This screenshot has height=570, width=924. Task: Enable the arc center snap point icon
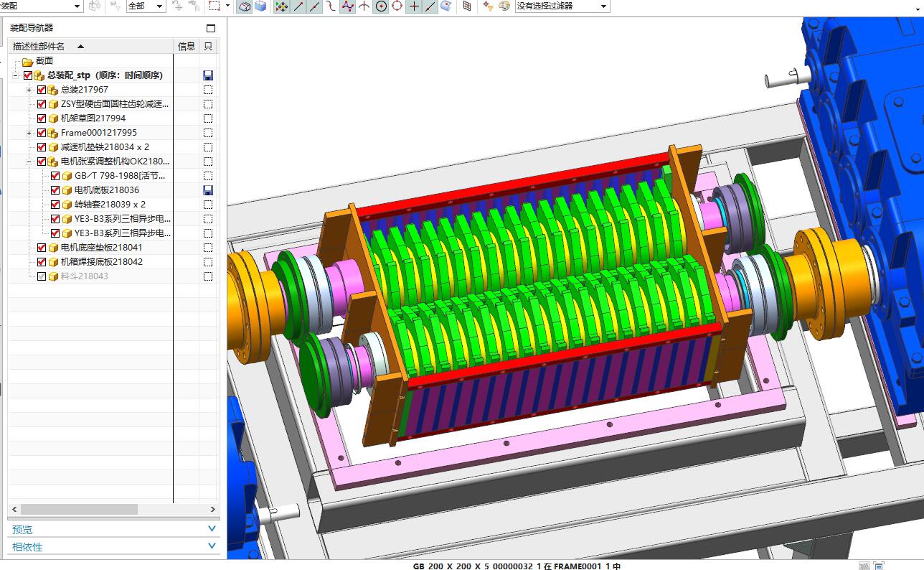(381, 6)
